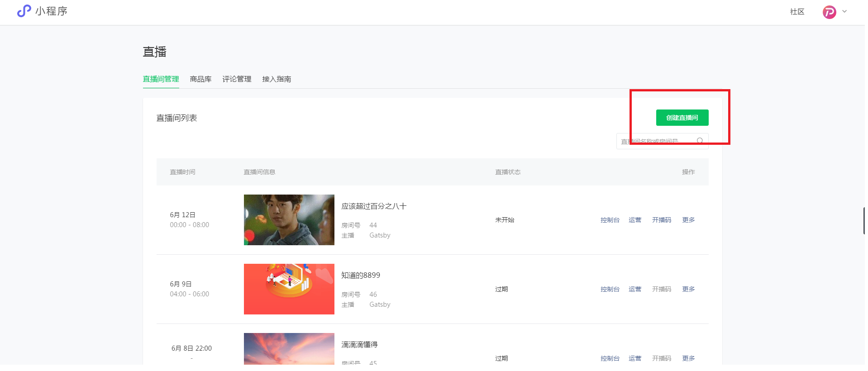Click the search magnifier icon
The width and height of the screenshot is (868, 371).
tap(700, 141)
